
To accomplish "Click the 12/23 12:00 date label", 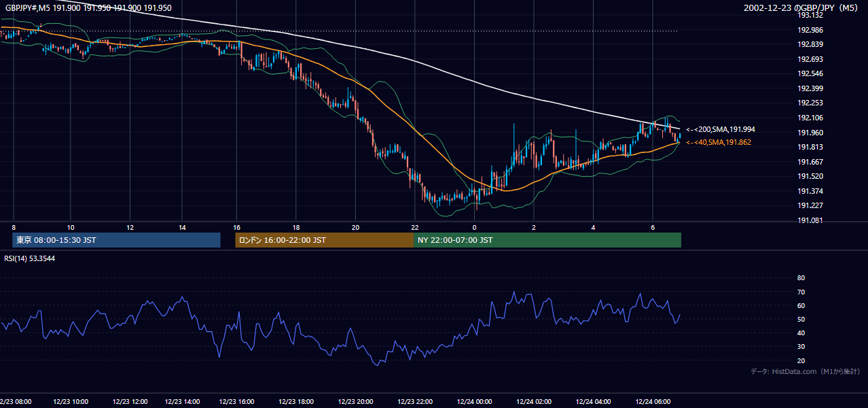I will coord(131,402).
